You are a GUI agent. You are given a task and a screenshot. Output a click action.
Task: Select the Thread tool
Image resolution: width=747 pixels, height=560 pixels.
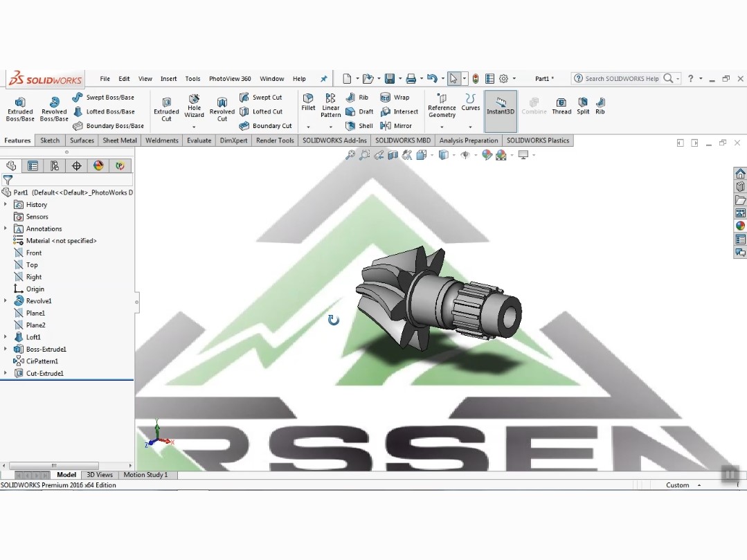[561, 105]
